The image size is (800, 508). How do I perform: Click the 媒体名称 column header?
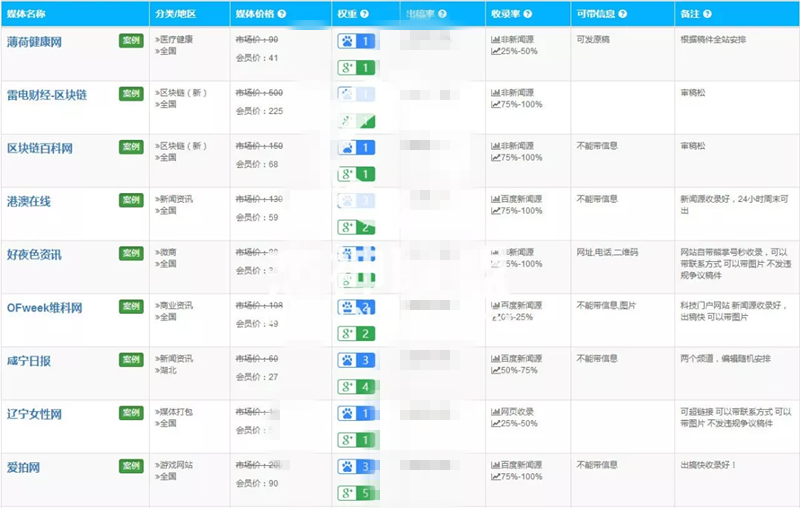[26, 14]
